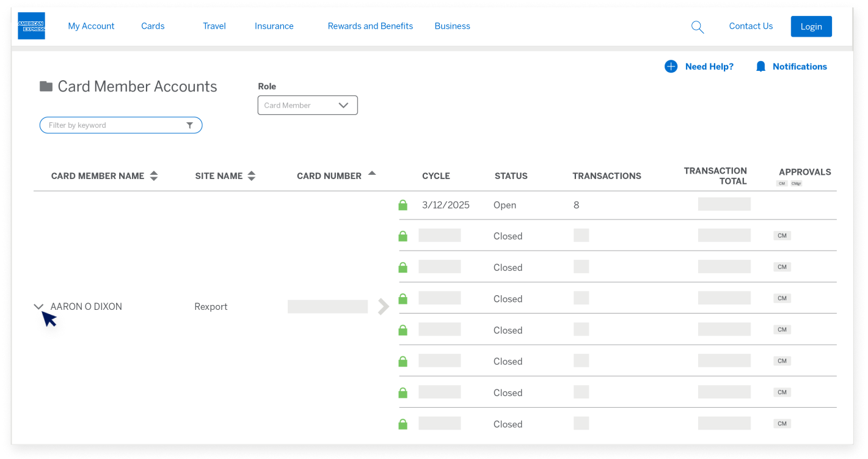Click the Login button
This screenshot has height=459, width=868.
pyautogui.click(x=811, y=26)
